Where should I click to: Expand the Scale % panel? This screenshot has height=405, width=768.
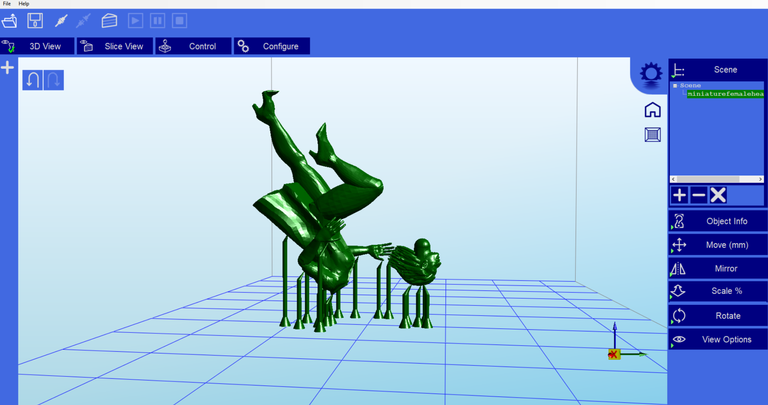click(718, 291)
